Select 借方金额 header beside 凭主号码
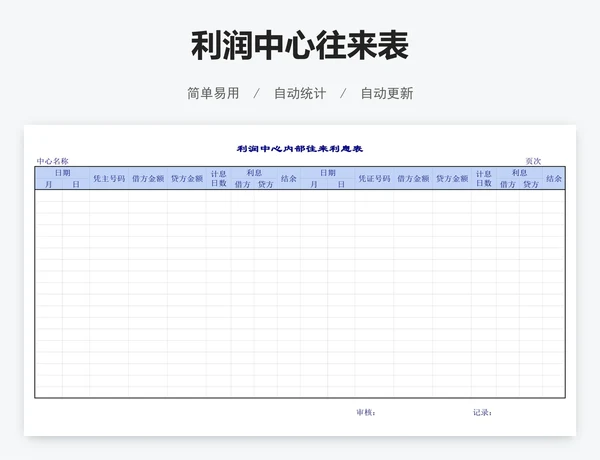The image size is (600, 460). pyautogui.click(x=148, y=178)
